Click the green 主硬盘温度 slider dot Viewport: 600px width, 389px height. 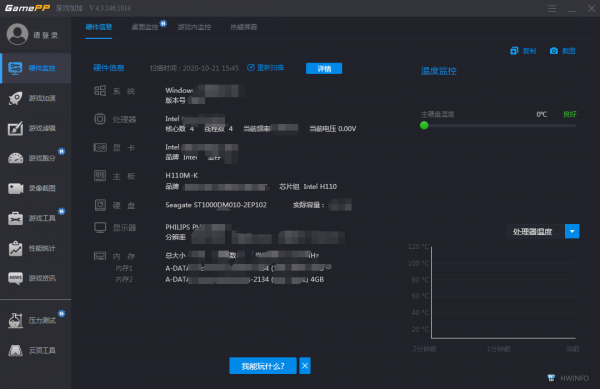[424, 125]
